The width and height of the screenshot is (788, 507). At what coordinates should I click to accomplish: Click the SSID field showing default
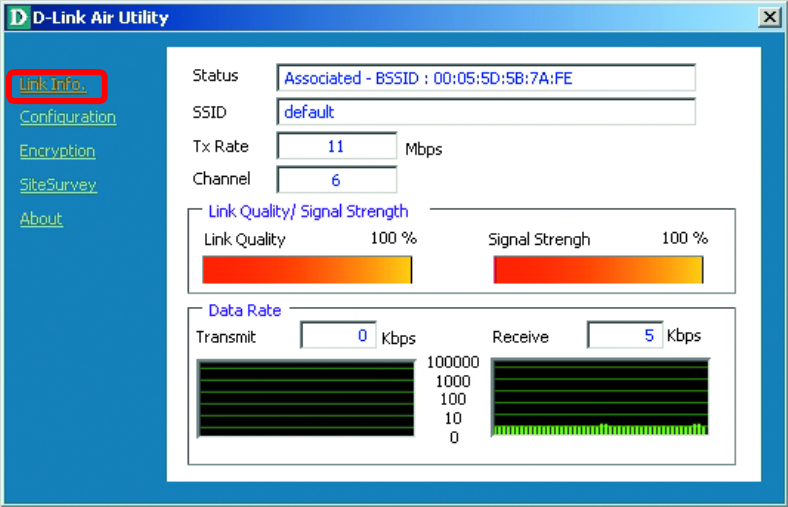tap(486, 112)
